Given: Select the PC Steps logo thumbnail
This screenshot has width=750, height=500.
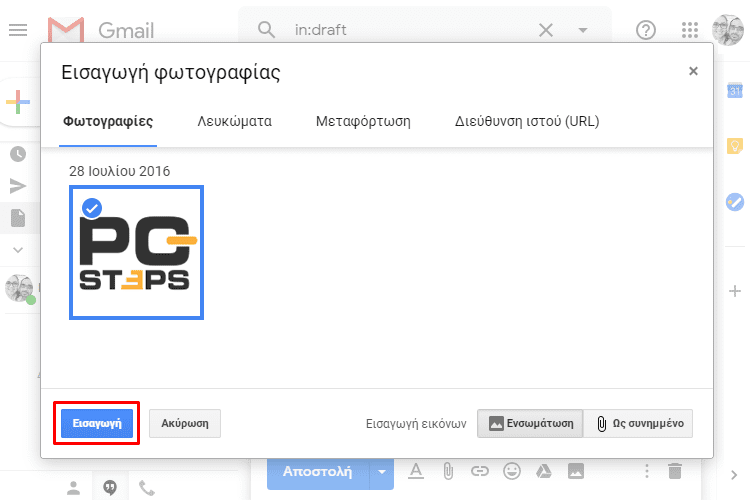Looking at the screenshot, I should (136, 253).
